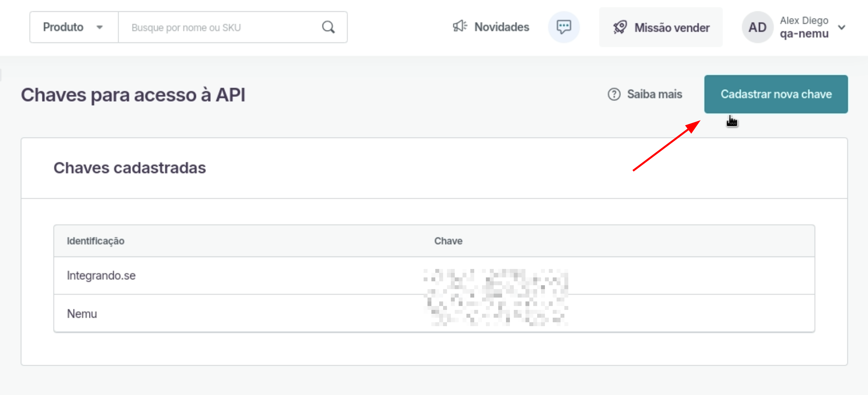Open Missão vender in the top bar

[671, 27]
